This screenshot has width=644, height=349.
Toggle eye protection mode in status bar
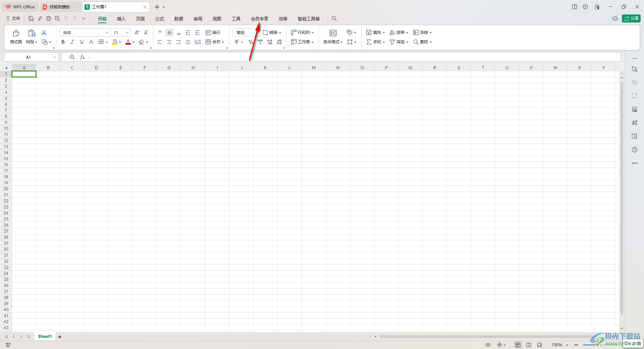488,345
